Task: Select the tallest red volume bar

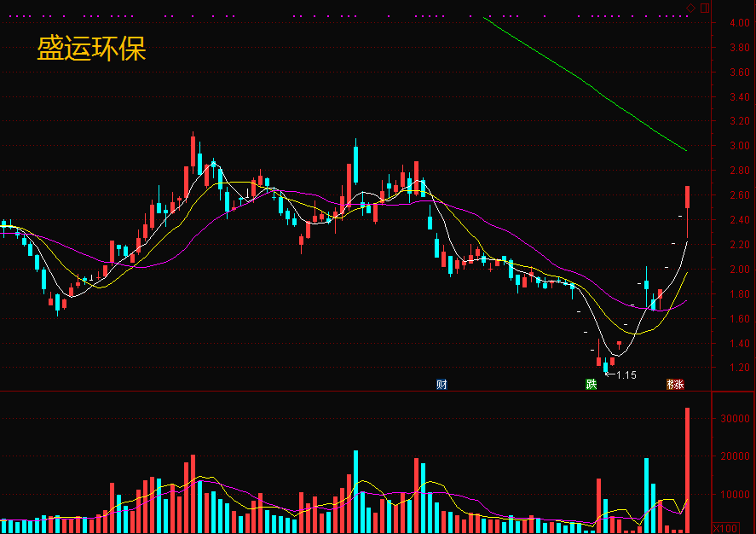Action: pos(688,470)
